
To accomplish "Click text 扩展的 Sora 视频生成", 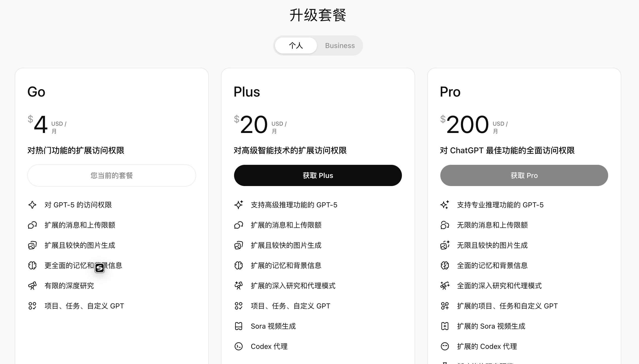I will click(x=491, y=326).
